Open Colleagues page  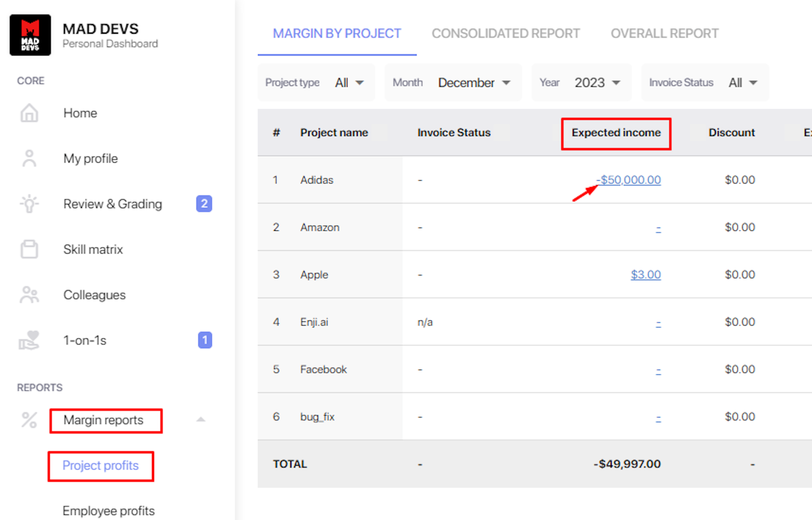(x=94, y=295)
